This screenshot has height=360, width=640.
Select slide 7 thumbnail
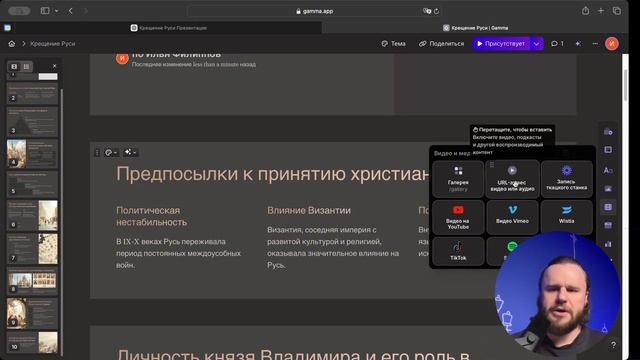(x=32, y=249)
